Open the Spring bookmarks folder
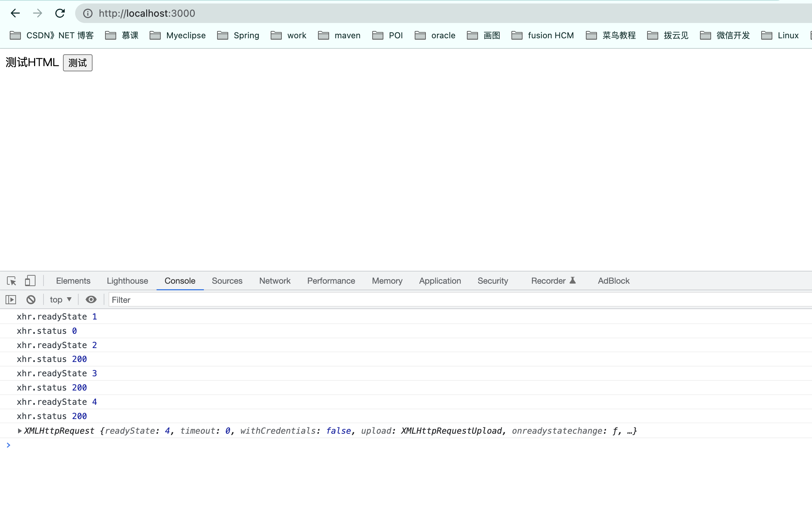This screenshot has height=520, width=812. [x=238, y=36]
